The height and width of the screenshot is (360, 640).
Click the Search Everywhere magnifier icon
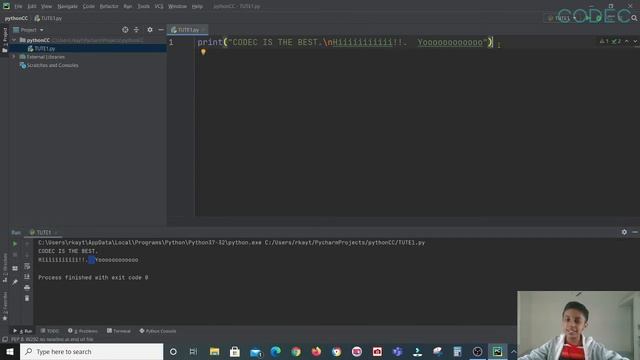click(x=634, y=18)
